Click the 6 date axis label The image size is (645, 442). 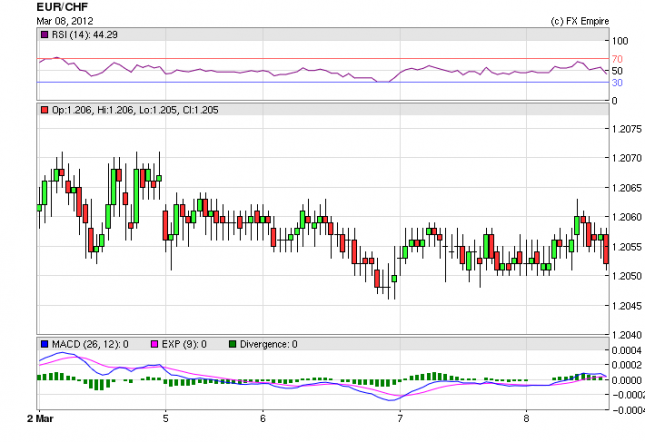click(x=263, y=419)
